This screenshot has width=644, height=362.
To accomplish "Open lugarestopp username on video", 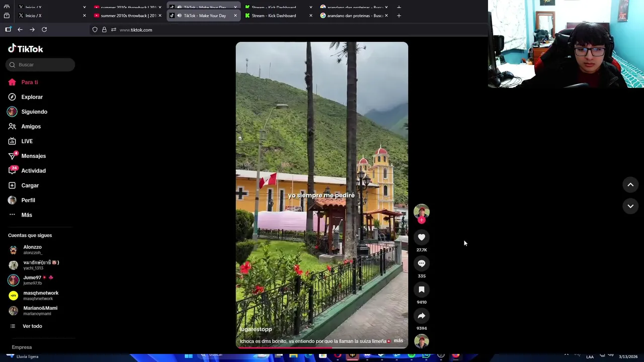I will (x=256, y=329).
